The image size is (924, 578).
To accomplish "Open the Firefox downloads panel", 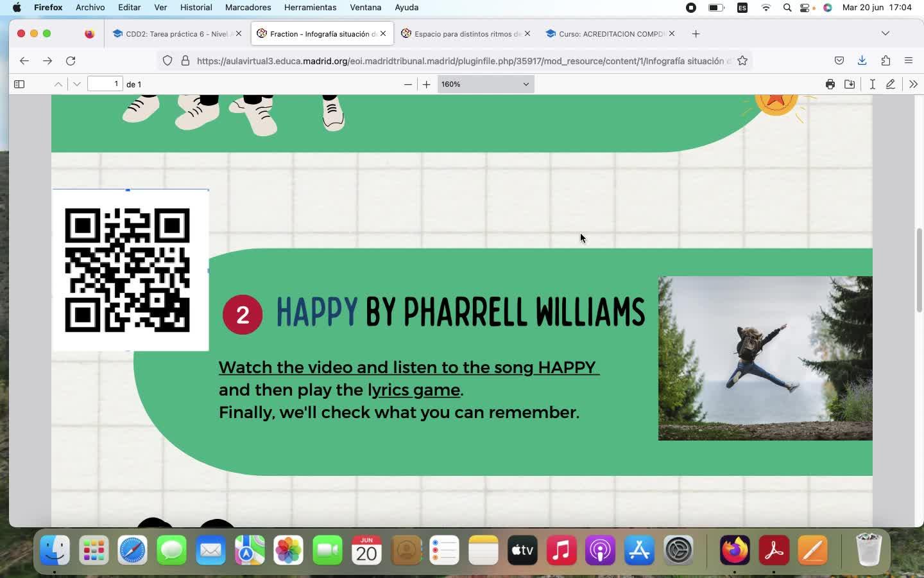I will [x=862, y=60].
